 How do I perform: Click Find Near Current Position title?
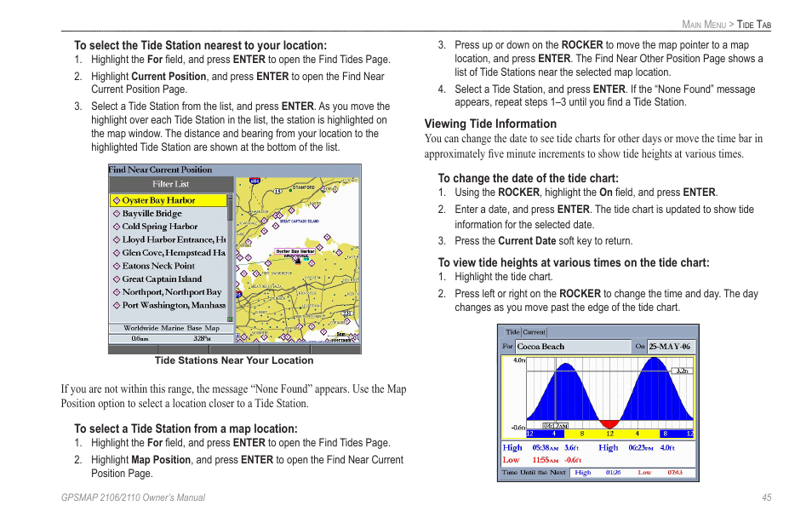tap(161, 170)
